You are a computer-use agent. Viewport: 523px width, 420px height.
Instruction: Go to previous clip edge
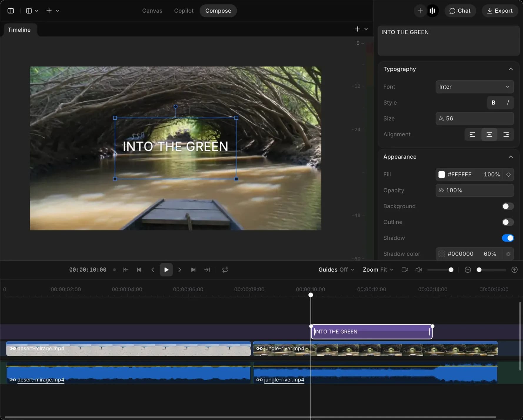(139, 270)
